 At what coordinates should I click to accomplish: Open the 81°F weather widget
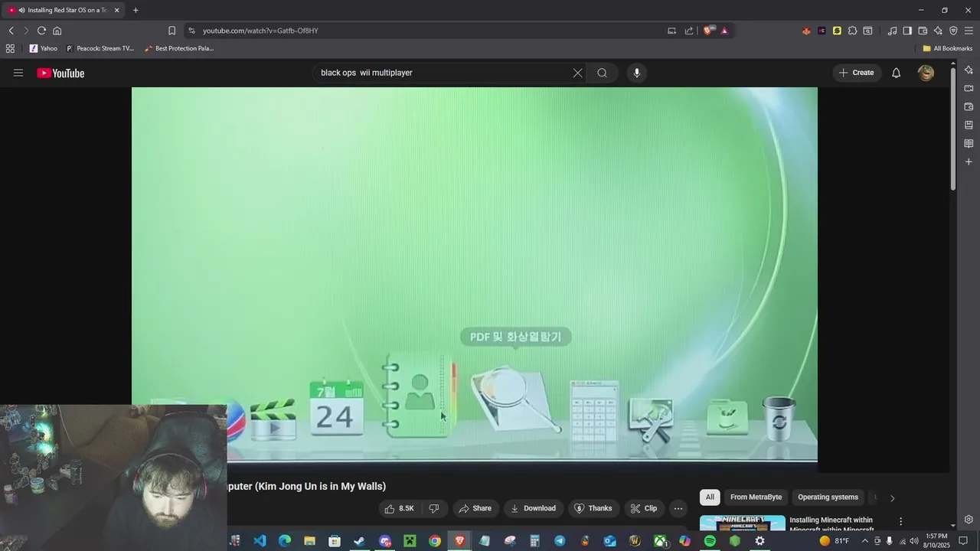[x=834, y=541]
